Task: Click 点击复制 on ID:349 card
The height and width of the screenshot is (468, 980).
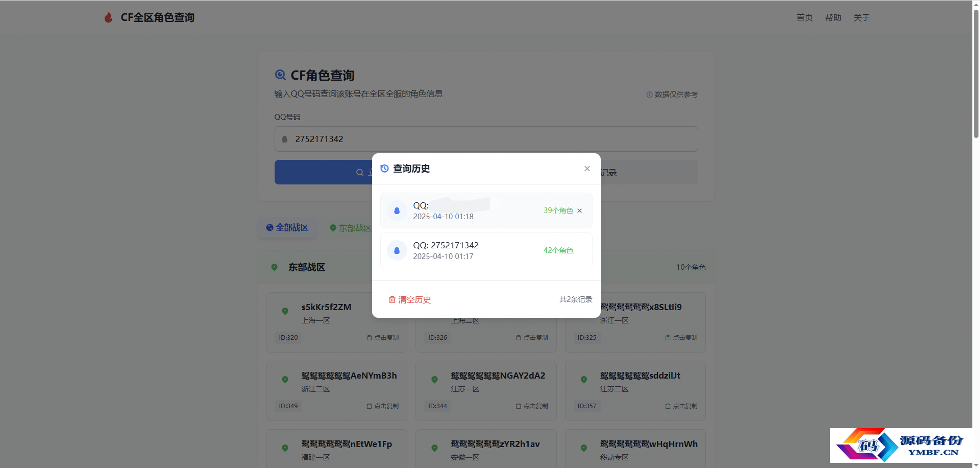Action: (x=382, y=406)
